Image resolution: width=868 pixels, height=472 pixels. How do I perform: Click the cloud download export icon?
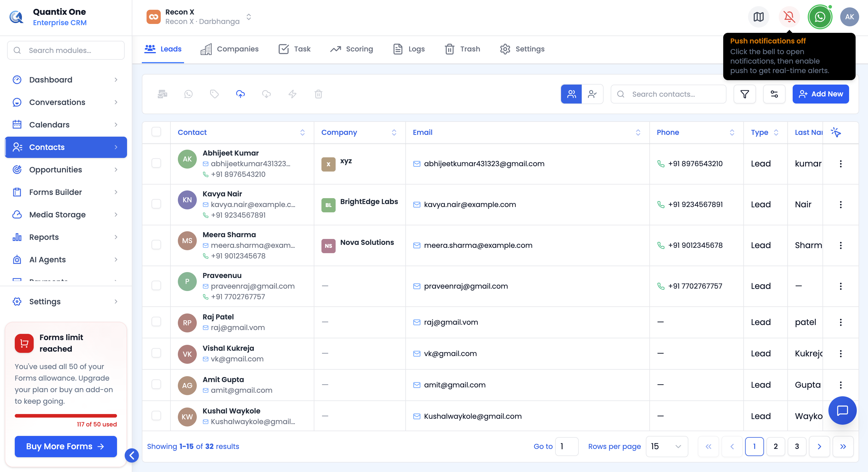tap(266, 94)
